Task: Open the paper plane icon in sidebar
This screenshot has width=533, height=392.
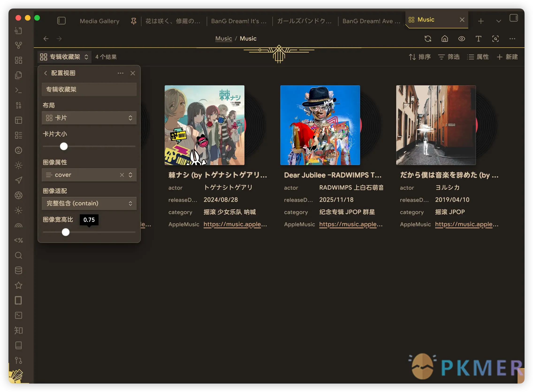Action: point(19,180)
